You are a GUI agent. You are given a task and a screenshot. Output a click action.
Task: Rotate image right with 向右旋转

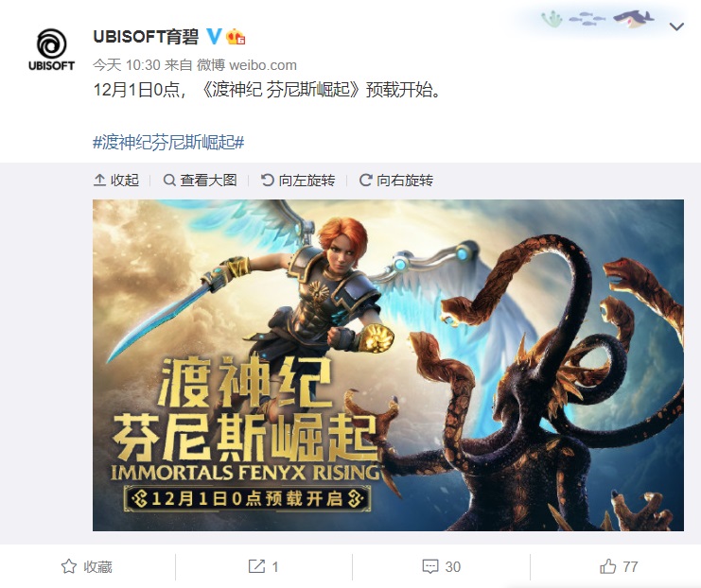click(396, 180)
